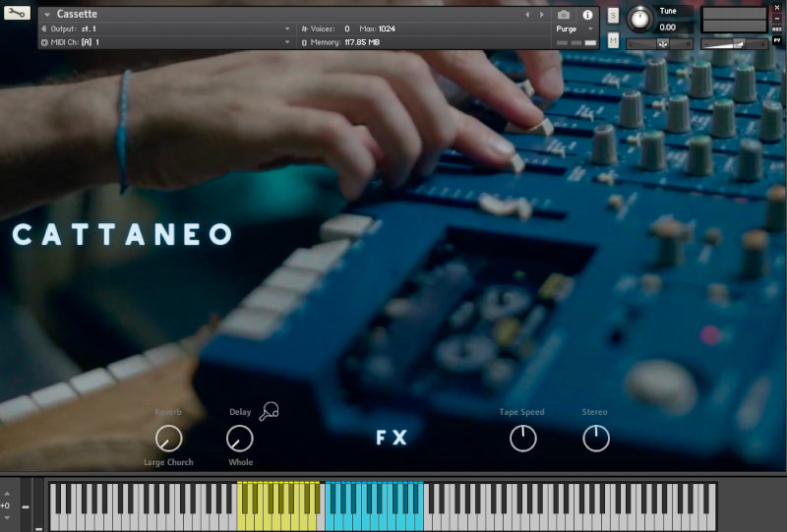Open the wrench edit mode icon
Image resolution: width=787 pixels, height=532 pixels.
pos(17,13)
